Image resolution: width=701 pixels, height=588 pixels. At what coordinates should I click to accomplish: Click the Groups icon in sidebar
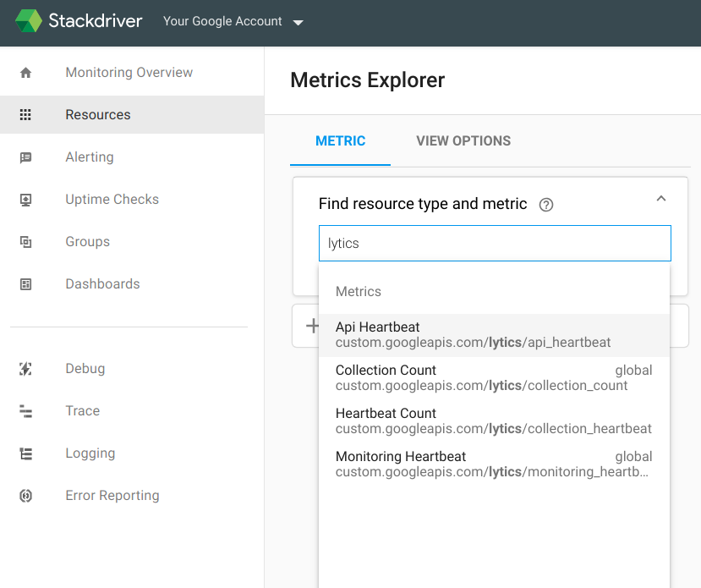25,242
